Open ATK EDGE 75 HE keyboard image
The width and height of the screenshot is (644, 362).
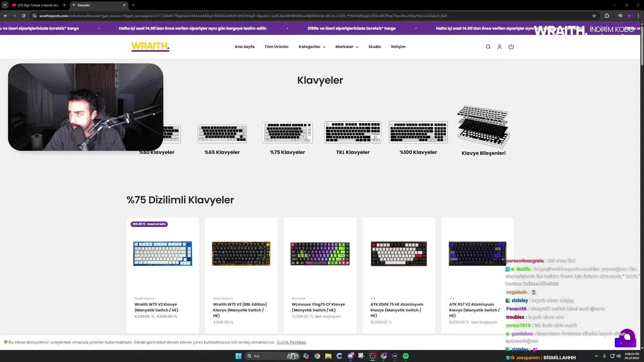[398, 253]
